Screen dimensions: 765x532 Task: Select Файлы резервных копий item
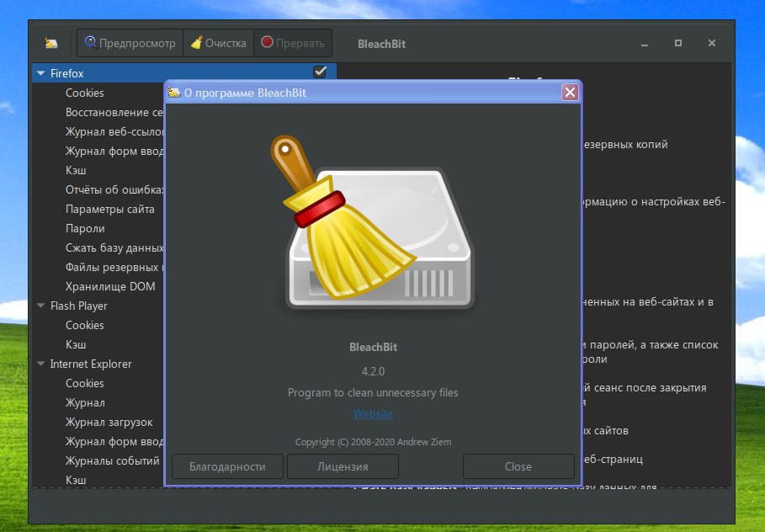114,267
